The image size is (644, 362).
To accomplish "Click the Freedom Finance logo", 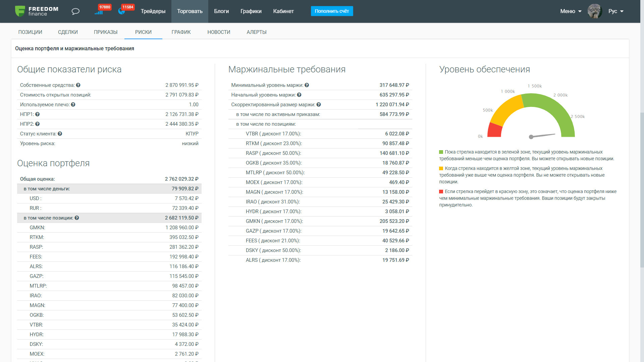I will click(37, 11).
